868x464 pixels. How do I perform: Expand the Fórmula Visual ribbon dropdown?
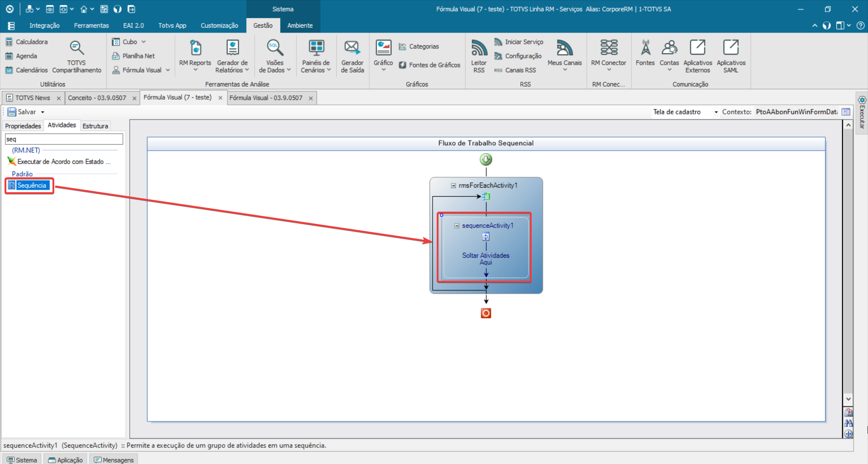[168, 70]
